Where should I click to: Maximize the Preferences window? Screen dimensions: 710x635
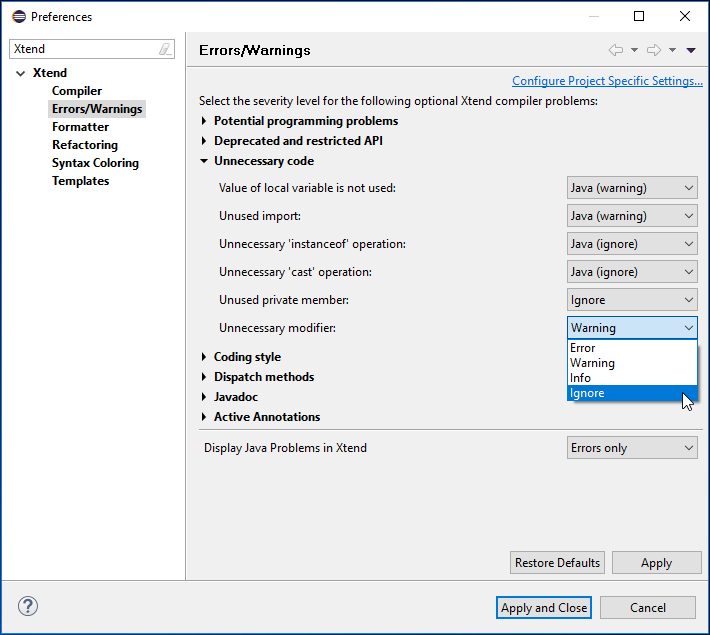[639, 16]
